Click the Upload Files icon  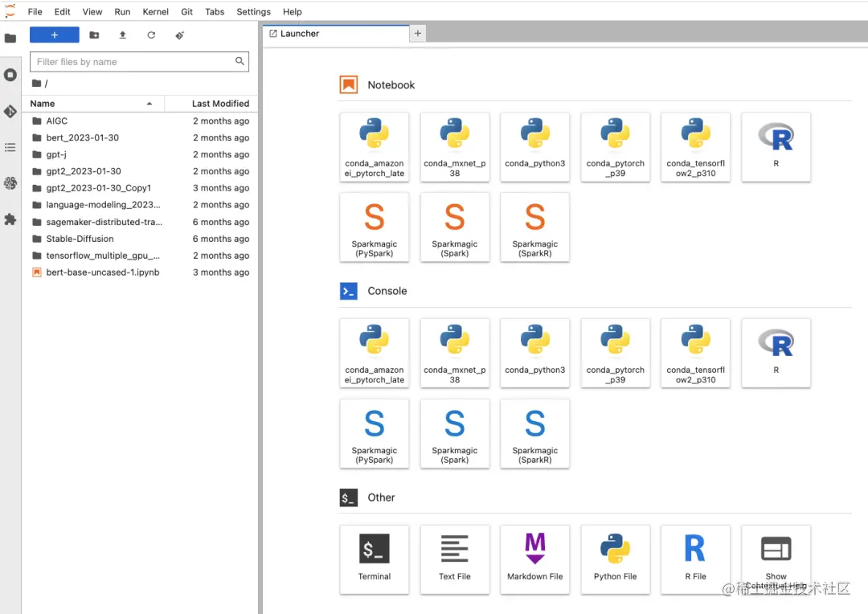(x=122, y=35)
